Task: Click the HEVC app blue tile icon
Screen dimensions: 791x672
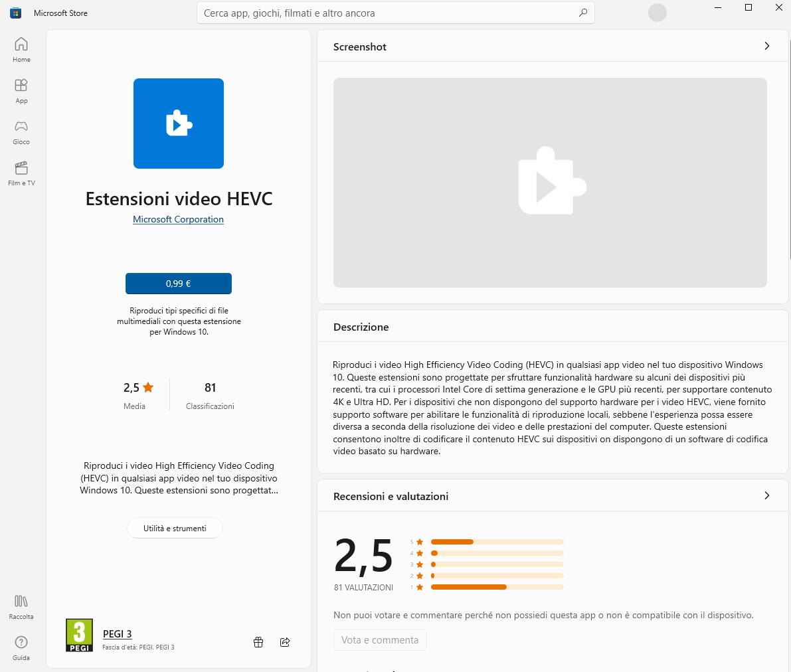Action: click(179, 123)
